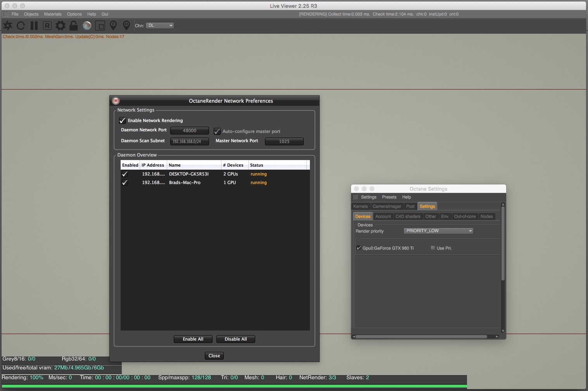Open the Options menu
The image size is (588, 391).
(x=74, y=14)
